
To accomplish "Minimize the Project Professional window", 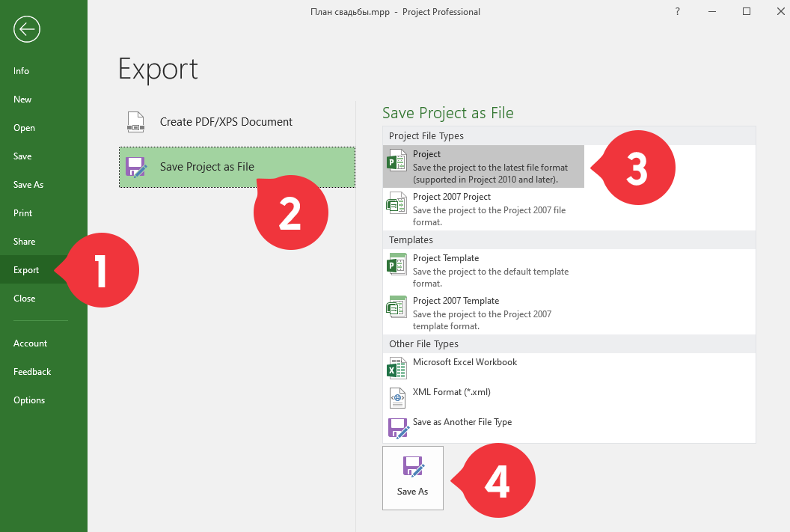I will pos(712,11).
